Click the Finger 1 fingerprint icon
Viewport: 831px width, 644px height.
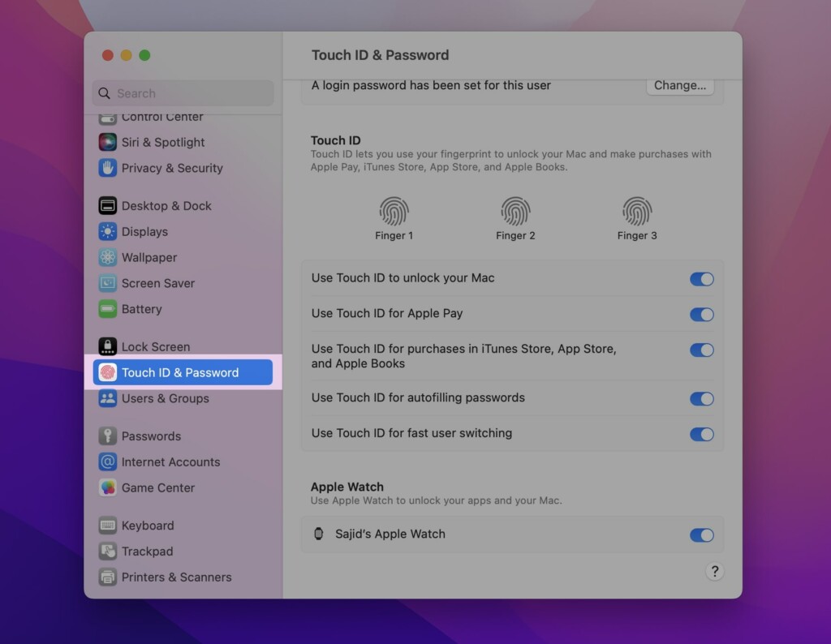(394, 212)
